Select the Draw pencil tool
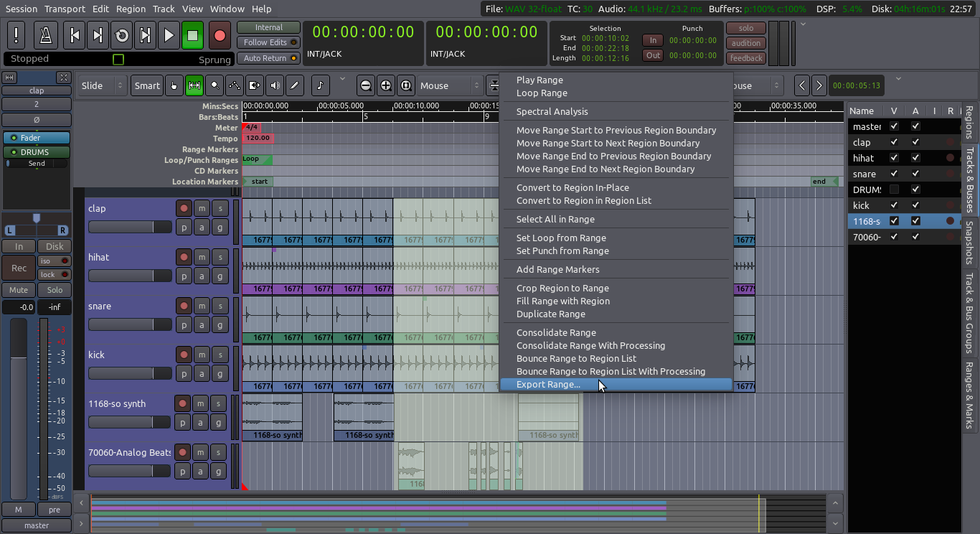Viewport: 980px width, 534px height. click(296, 85)
